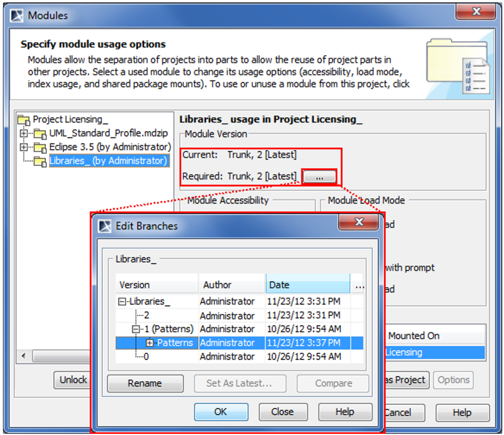Expand the Eclipse 3.5 tree node
This screenshot has width=504, height=435.
(x=23, y=147)
